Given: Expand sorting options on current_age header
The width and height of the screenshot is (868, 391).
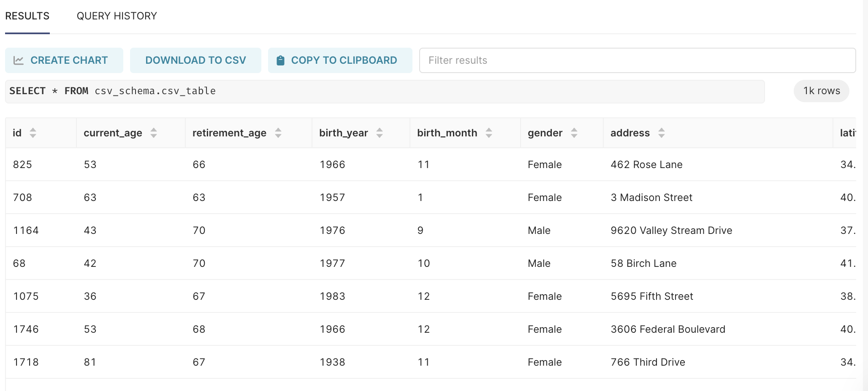Looking at the screenshot, I should [x=154, y=133].
